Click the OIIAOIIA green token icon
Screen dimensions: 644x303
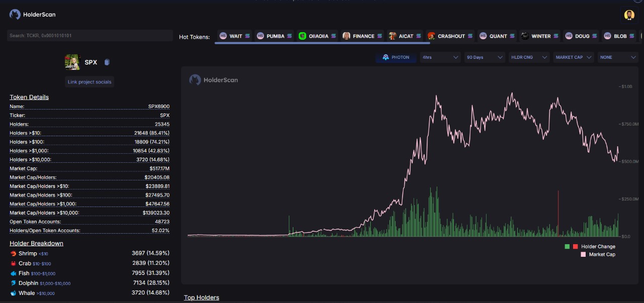(x=302, y=36)
